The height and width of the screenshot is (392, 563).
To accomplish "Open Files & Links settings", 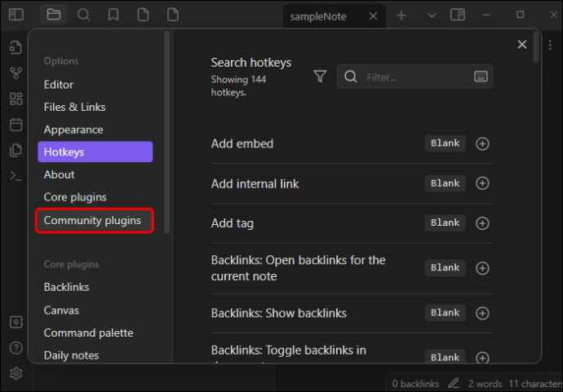I will [95, 107].
